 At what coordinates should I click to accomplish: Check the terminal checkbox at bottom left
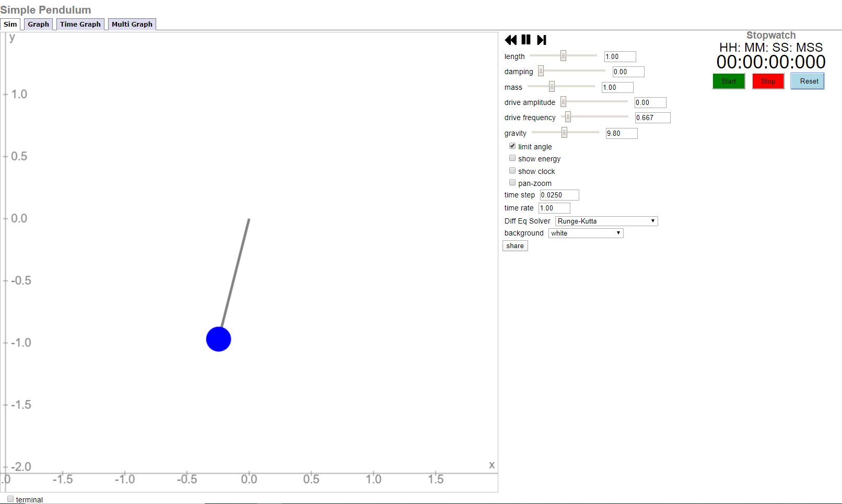coord(10,499)
